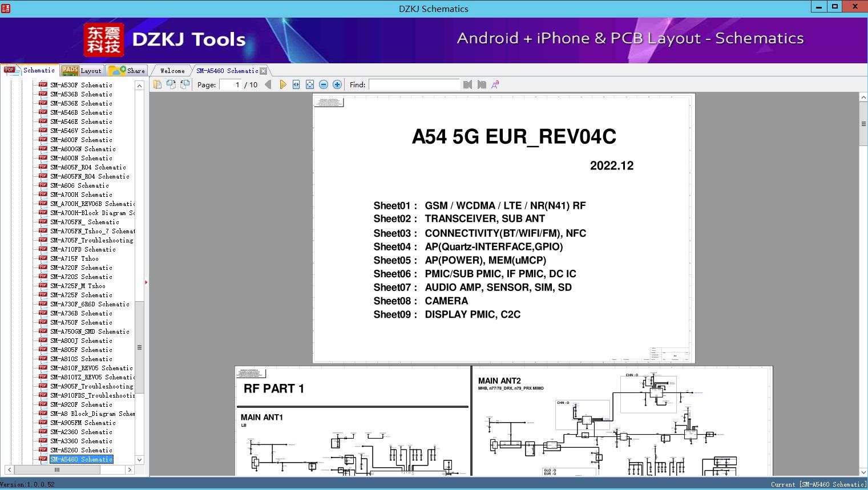Find next match icon
The image size is (868, 490).
[482, 84]
